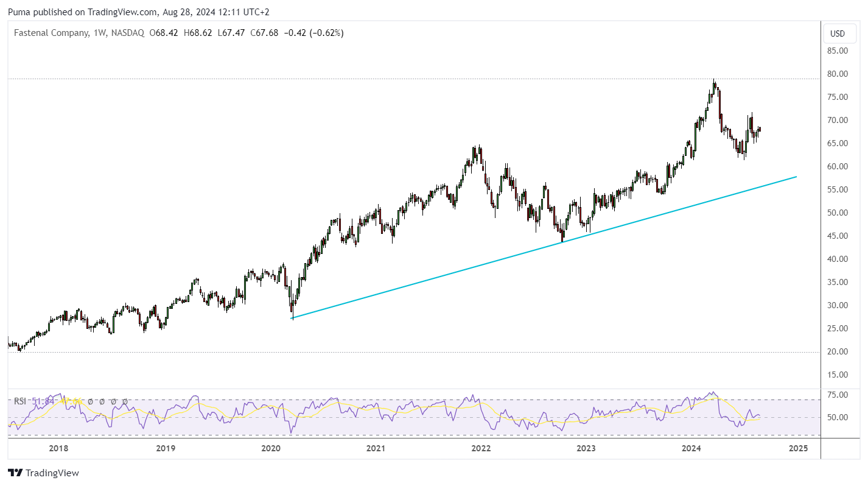The image size is (868, 486).
Task: Select the RSI indicator label
Action: coord(20,401)
